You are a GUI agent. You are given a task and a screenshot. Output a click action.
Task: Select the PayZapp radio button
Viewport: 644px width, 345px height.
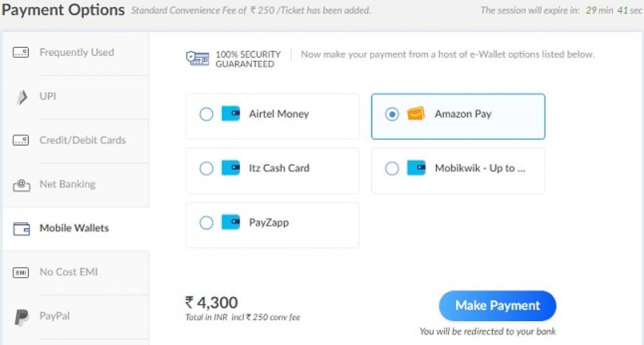click(x=206, y=223)
